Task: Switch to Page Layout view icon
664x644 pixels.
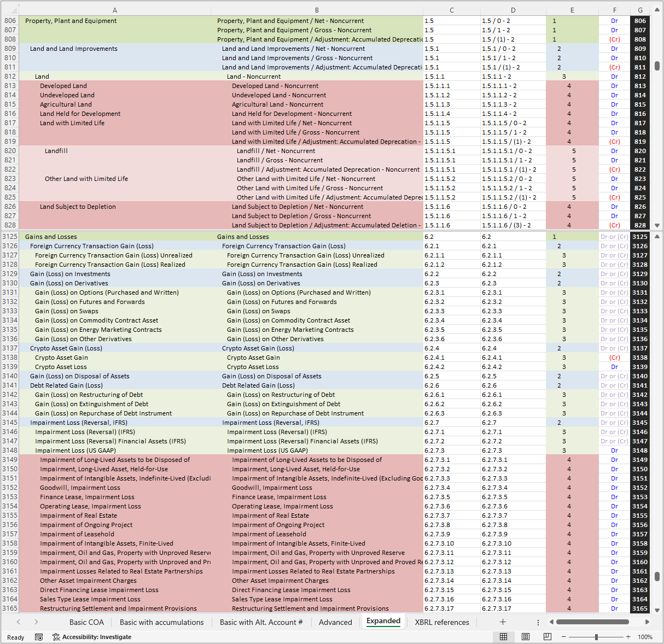Action: pyautogui.click(x=526, y=637)
